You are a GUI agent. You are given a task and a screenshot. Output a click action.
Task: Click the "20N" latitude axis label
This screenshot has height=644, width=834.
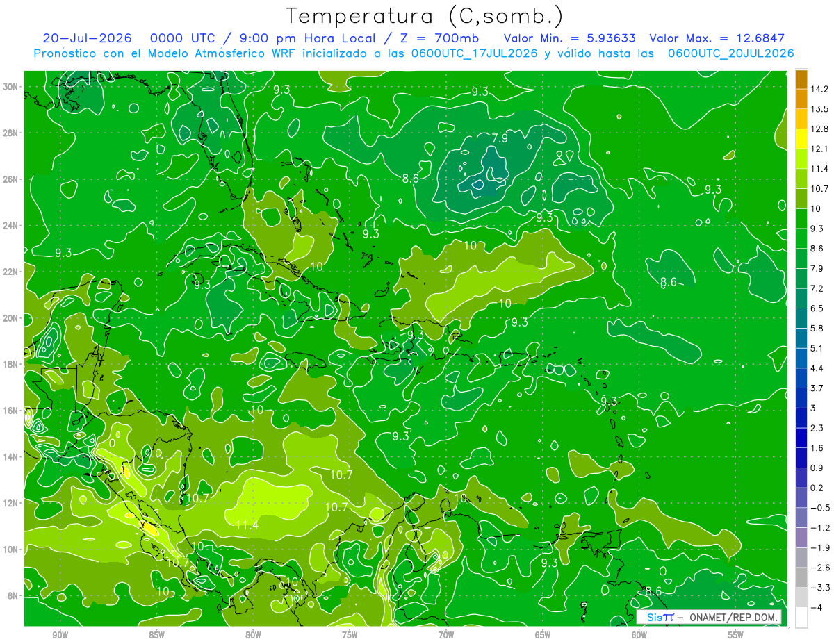[x=11, y=318]
